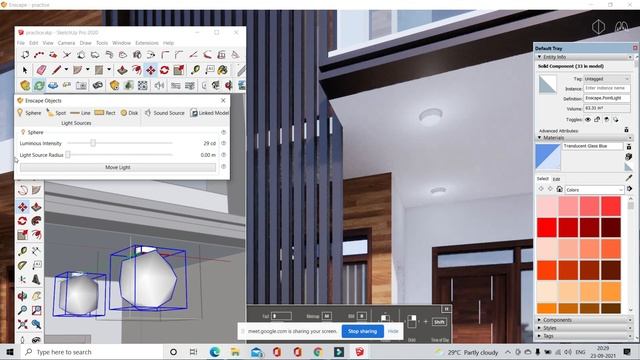This screenshot has height=360, width=640.
Task: Go to In Model materials home icon
Action: coord(560,189)
